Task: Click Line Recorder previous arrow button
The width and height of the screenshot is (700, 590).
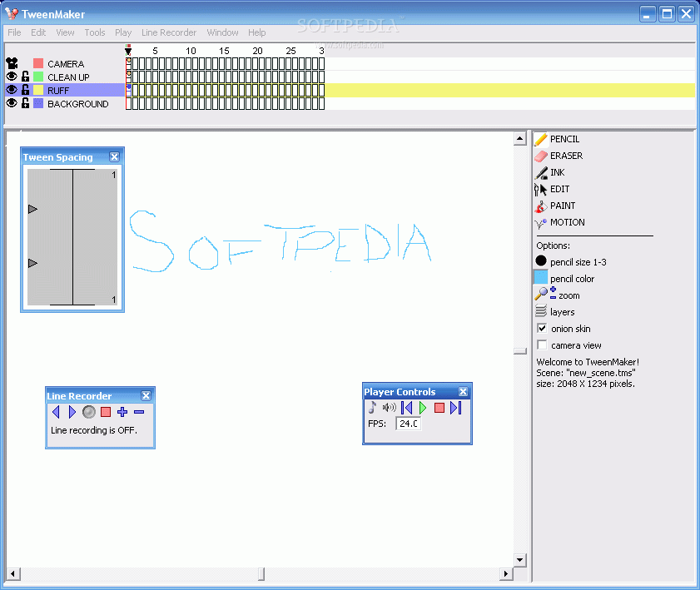Action: point(56,411)
